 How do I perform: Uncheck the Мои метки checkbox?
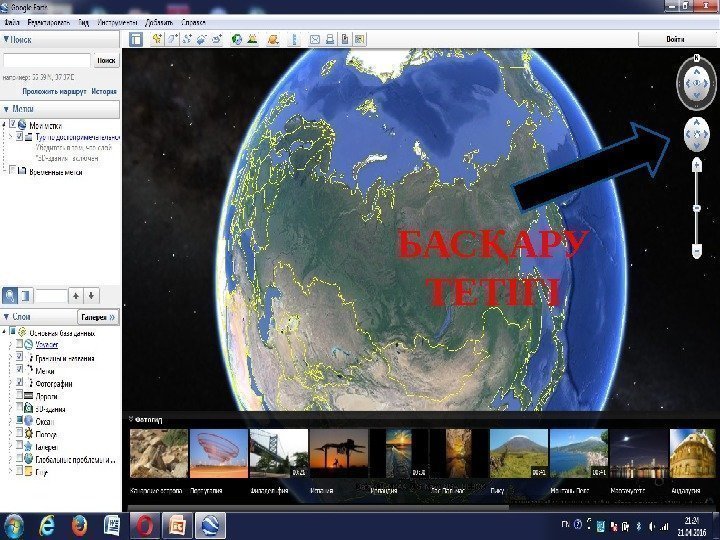click(13, 124)
